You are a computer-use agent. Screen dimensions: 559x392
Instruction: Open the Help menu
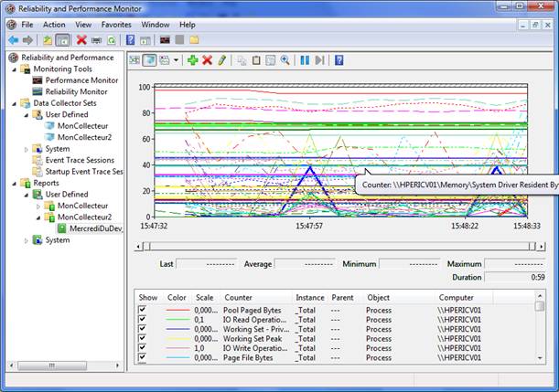point(188,25)
